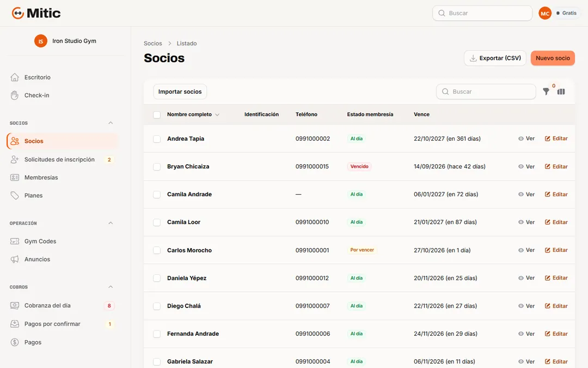Click the Exportar (CSV) button
588x368 pixels.
click(x=495, y=58)
